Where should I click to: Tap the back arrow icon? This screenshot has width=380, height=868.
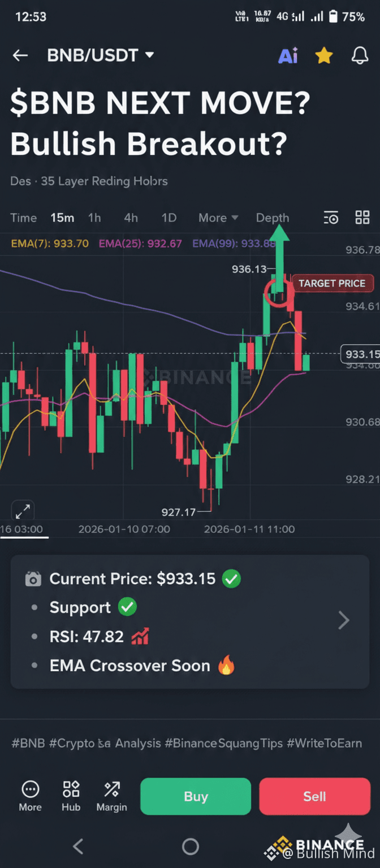(x=20, y=55)
